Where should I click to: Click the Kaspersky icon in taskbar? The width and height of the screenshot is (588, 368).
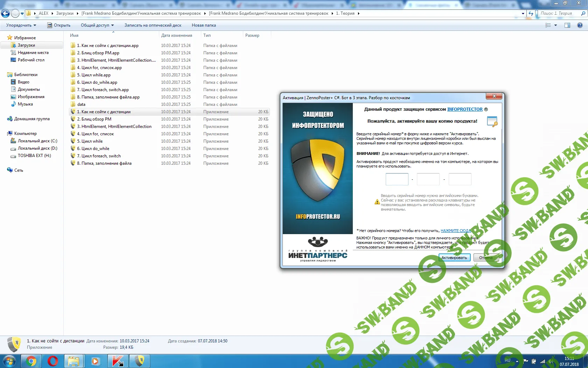118,361
